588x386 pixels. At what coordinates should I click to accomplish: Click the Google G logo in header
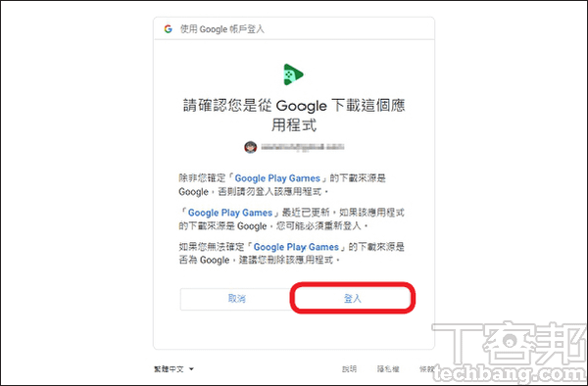click(168, 28)
